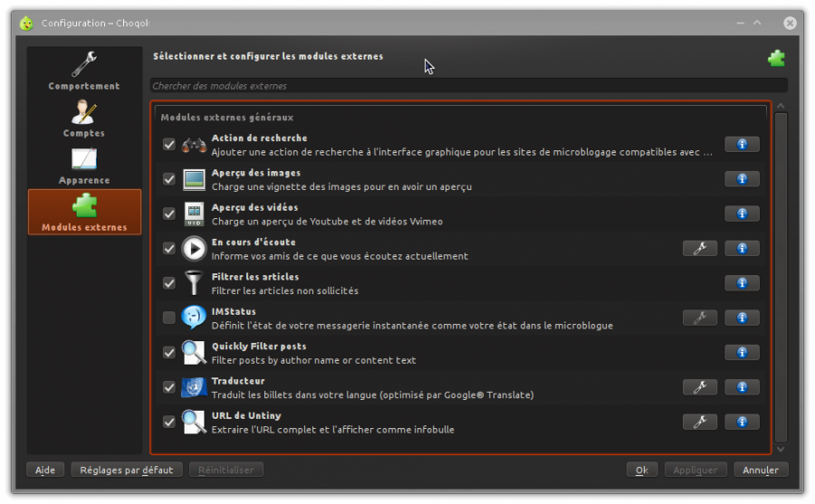Image resolution: width=815 pixels, height=504 pixels.
Task: Disable the En cours d'écoute plugin
Action: (x=169, y=249)
